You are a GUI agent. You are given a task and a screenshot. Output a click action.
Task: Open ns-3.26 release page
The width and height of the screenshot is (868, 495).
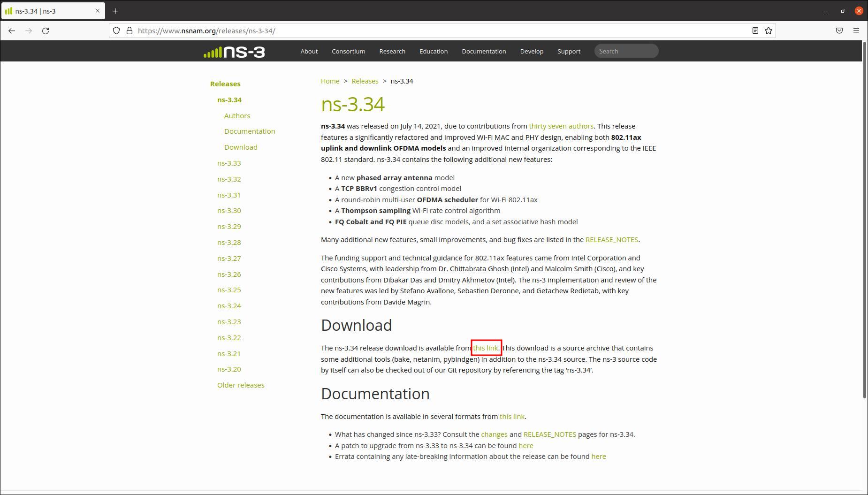229,274
